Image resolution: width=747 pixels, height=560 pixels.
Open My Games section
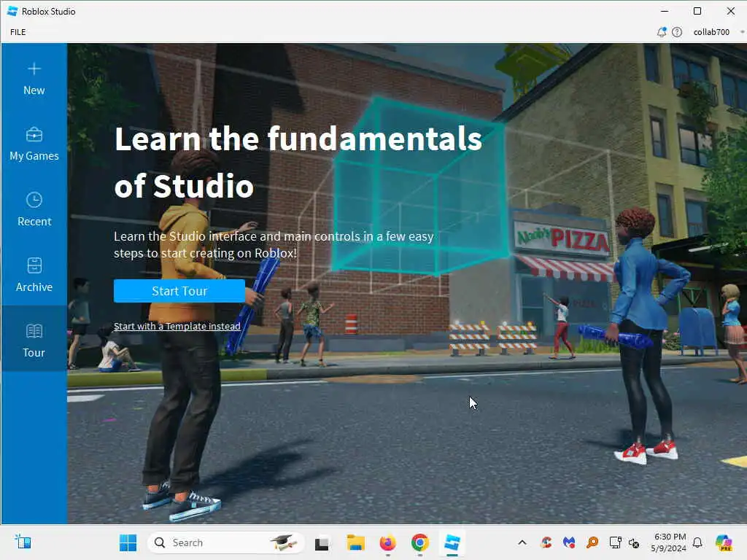click(34, 144)
